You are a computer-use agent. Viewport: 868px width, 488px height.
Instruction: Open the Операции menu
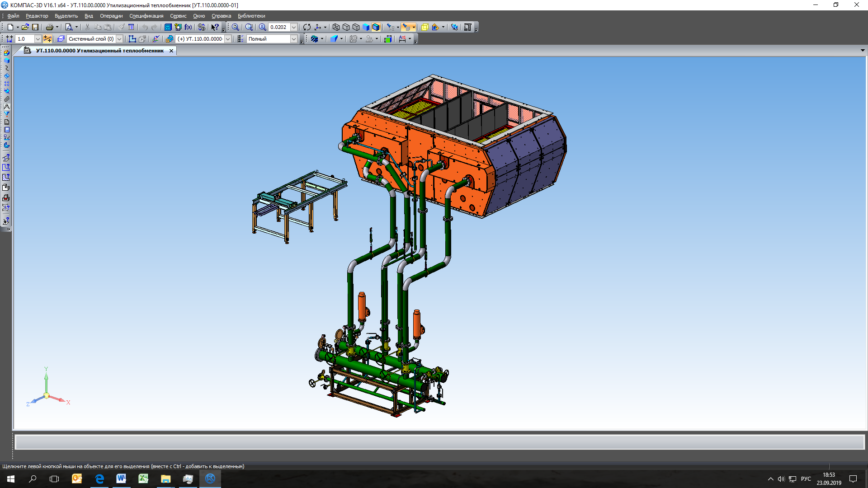[x=111, y=16]
